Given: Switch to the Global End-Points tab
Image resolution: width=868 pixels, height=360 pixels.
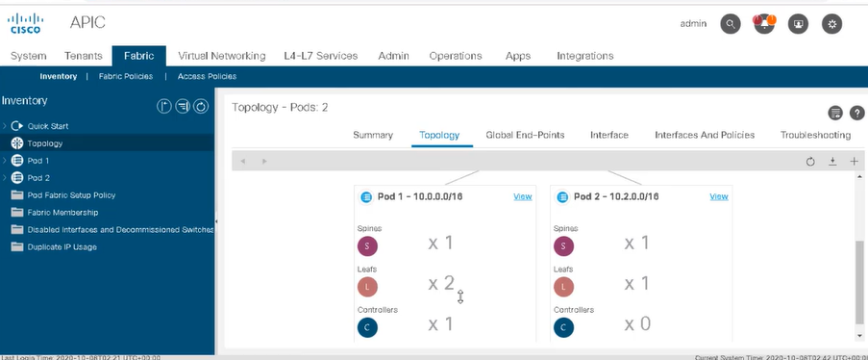Looking at the screenshot, I should (x=526, y=135).
